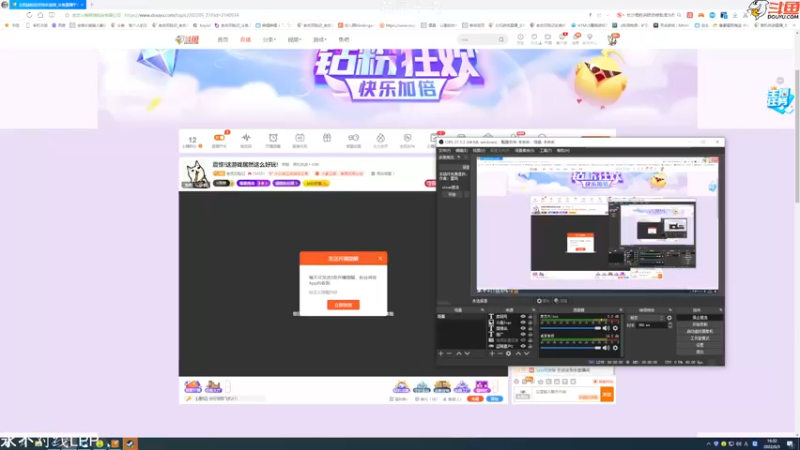Move the selected source up in OBS
The height and width of the screenshot is (450, 800).
click(x=518, y=354)
